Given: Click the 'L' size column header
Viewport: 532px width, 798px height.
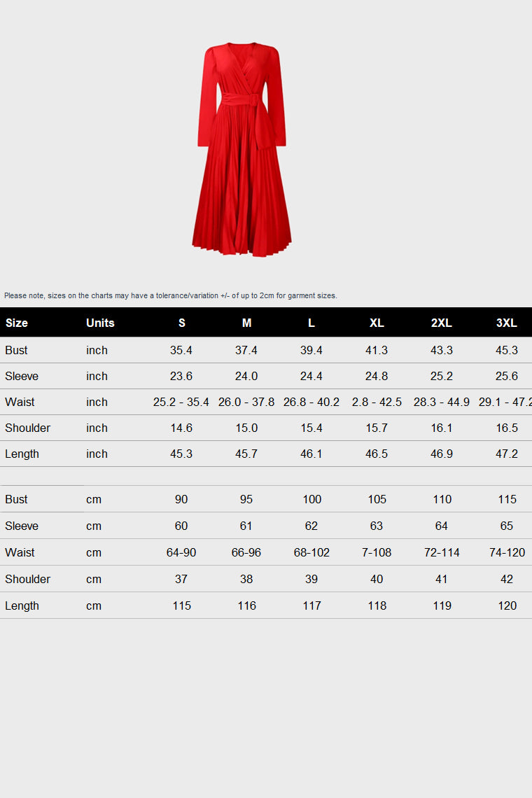Looking at the screenshot, I should tap(311, 323).
